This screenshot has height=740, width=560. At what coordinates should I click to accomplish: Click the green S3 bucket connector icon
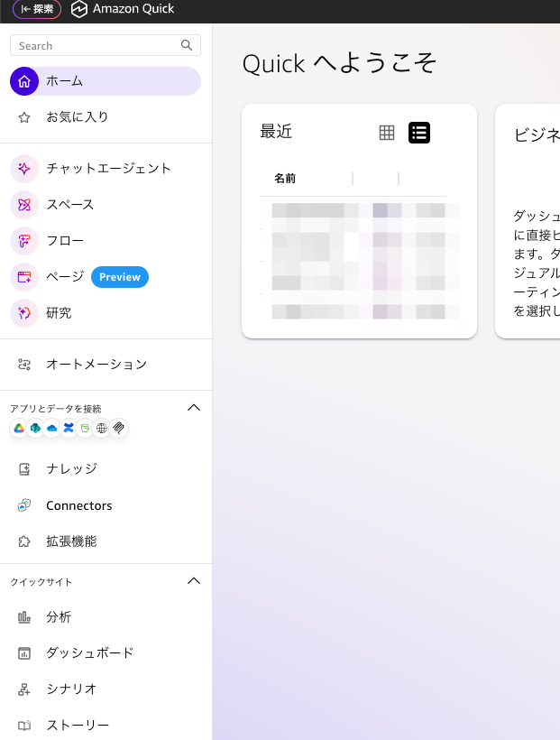[85, 428]
